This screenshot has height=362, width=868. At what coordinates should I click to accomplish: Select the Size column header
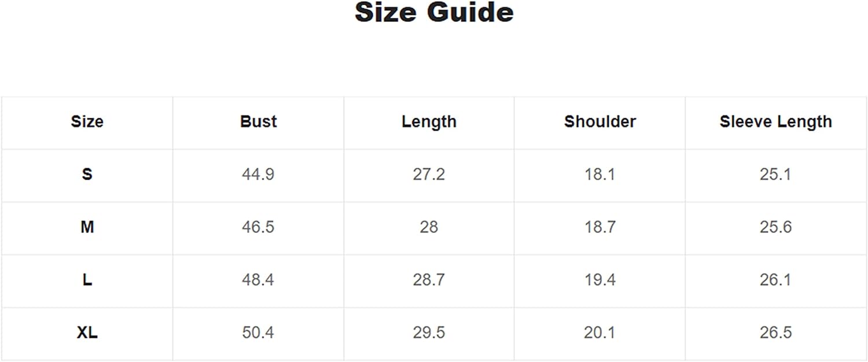click(87, 121)
